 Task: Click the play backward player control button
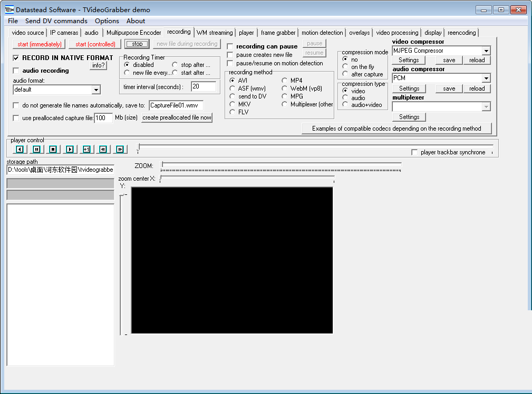pos(20,149)
